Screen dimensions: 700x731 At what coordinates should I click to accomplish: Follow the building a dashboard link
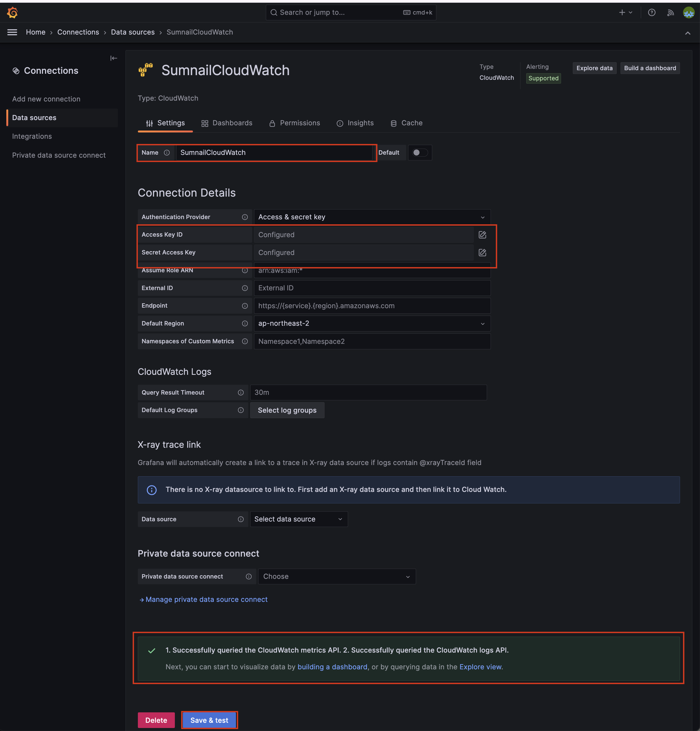click(332, 667)
